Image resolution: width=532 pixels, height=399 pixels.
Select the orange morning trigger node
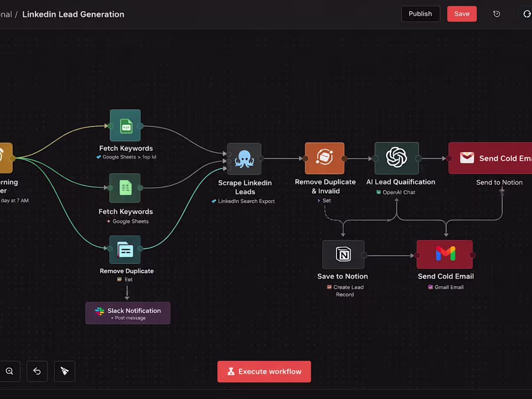click(6, 158)
